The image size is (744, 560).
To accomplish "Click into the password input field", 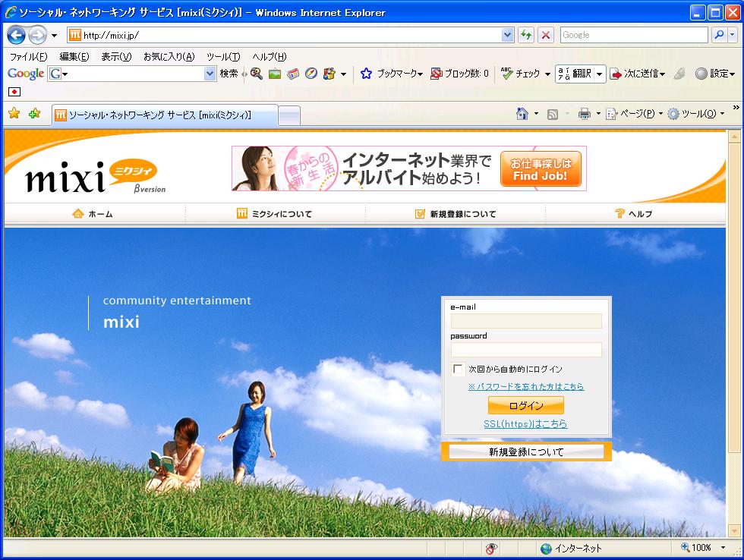I will click(525, 350).
